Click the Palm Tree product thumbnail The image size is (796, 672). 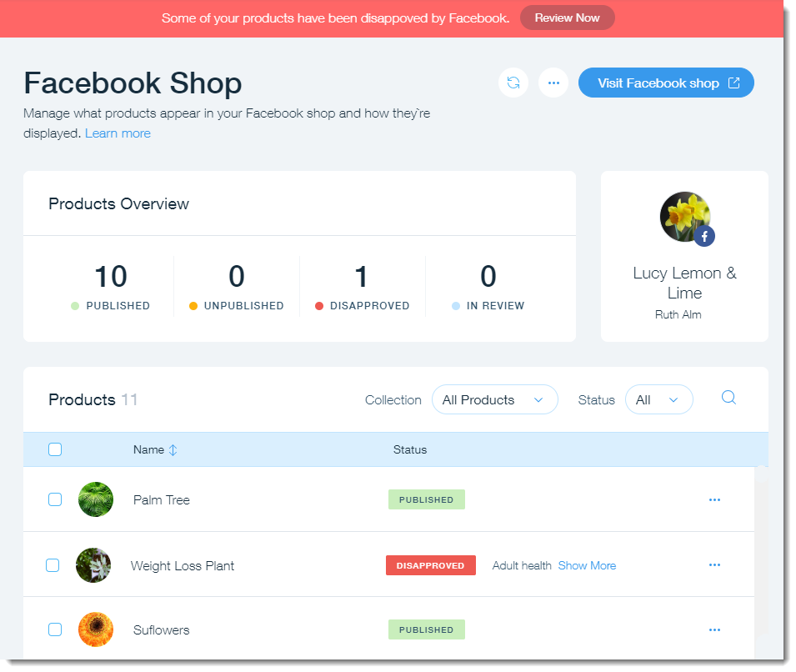(x=96, y=499)
